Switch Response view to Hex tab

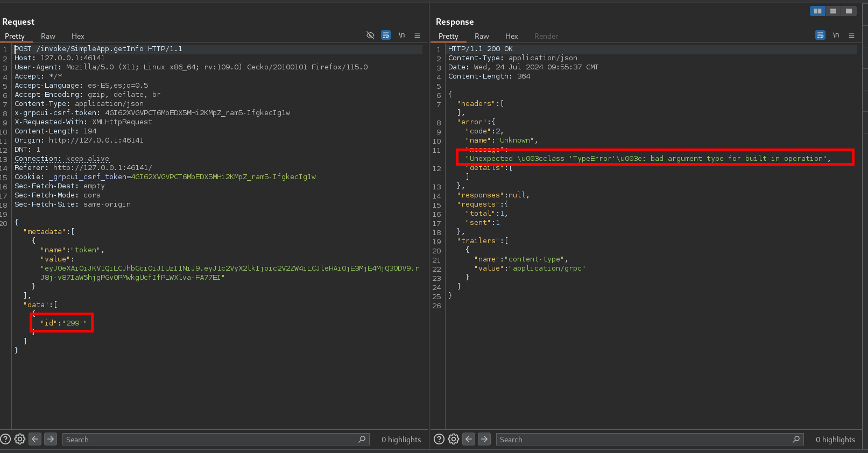tap(511, 36)
